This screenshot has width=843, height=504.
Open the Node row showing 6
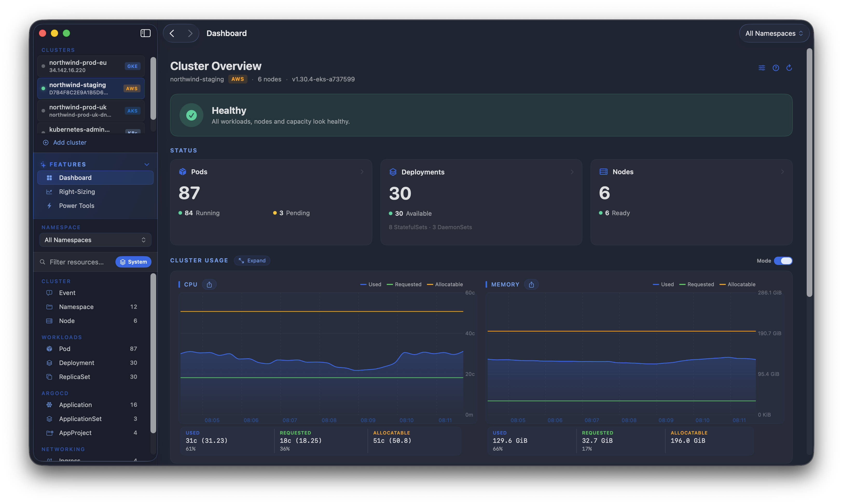click(92, 321)
